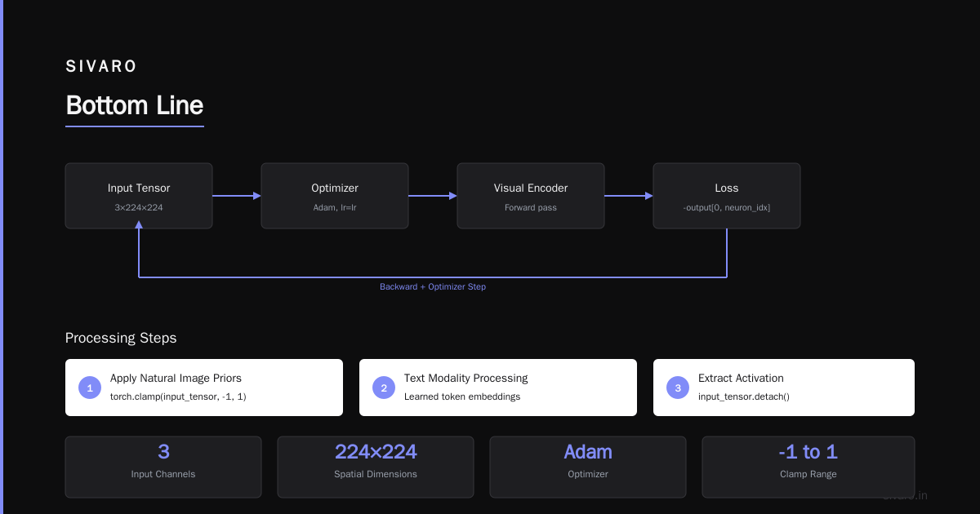Select the Optimizer flow node
The height and width of the screenshot is (514, 980).
[x=335, y=196]
